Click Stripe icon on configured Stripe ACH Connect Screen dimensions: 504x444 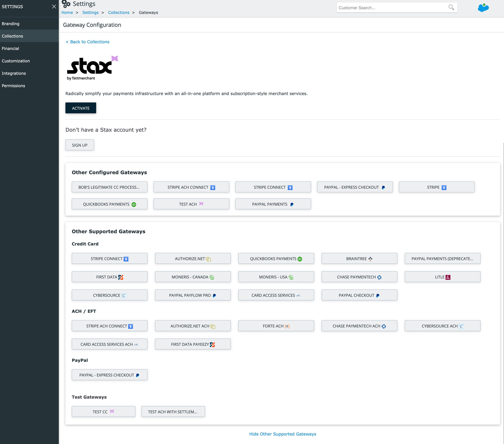(x=213, y=188)
